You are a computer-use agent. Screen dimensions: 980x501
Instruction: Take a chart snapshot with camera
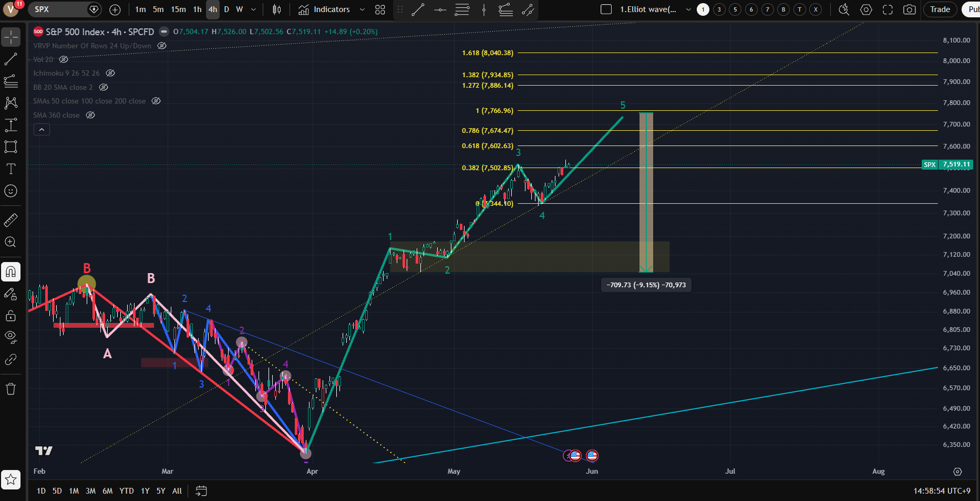(910, 9)
